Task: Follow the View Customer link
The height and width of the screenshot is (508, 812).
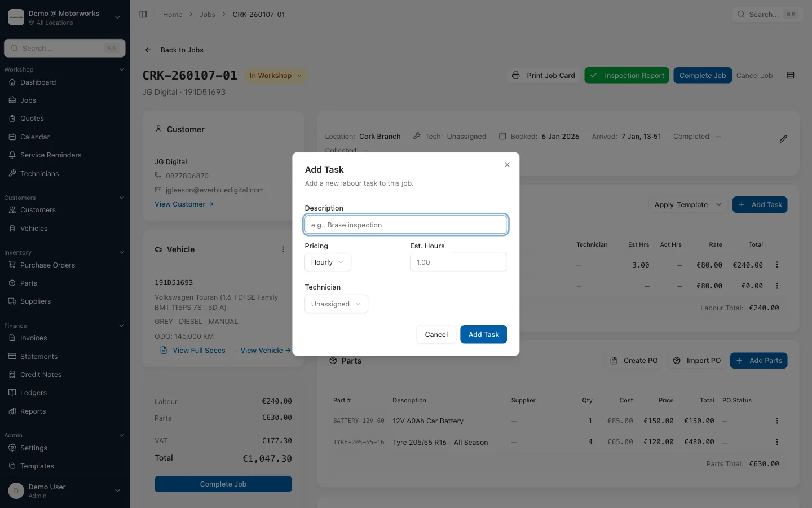Action: 184,204
